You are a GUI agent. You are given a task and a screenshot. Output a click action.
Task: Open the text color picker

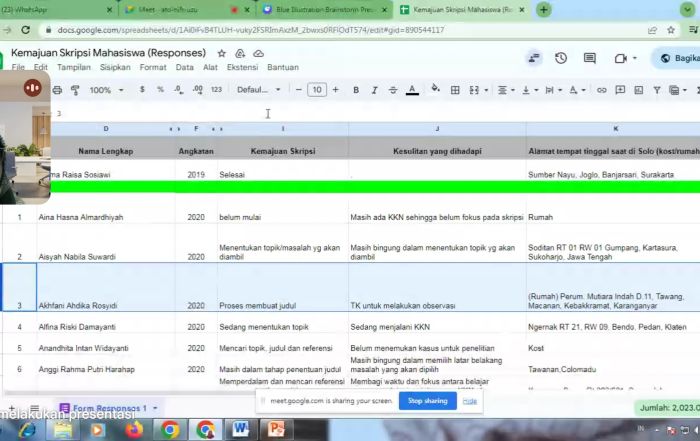click(x=412, y=90)
